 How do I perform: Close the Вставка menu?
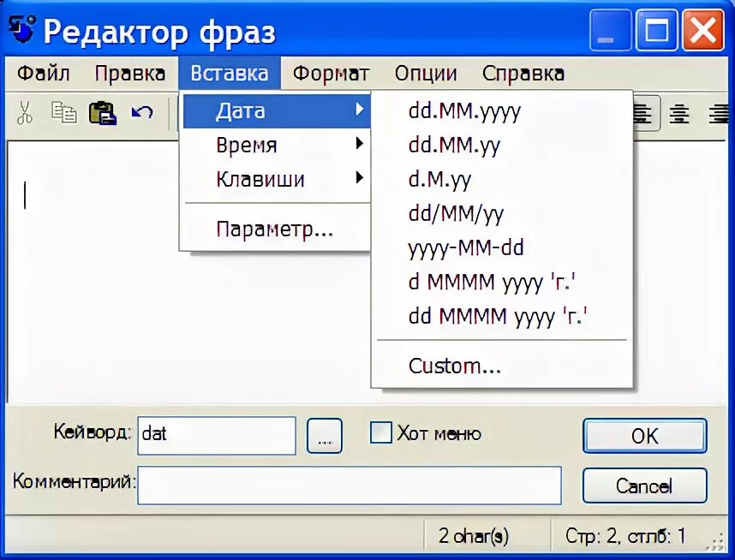click(x=230, y=73)
